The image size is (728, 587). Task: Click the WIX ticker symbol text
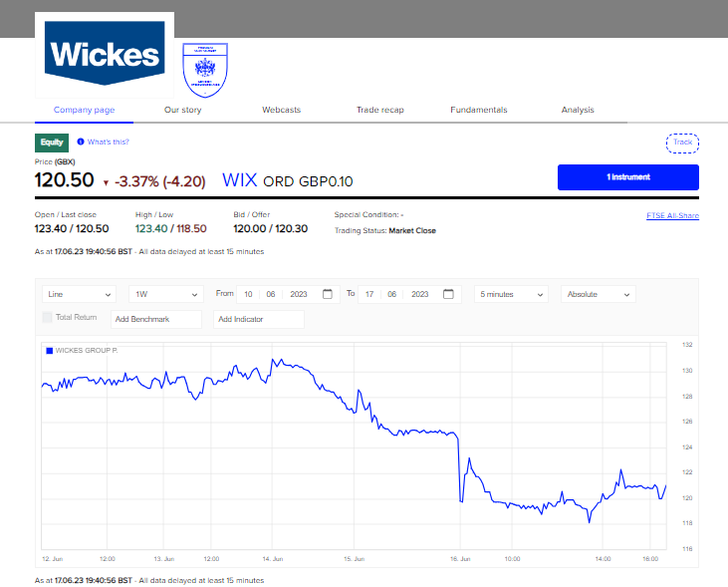coord(240,180)
